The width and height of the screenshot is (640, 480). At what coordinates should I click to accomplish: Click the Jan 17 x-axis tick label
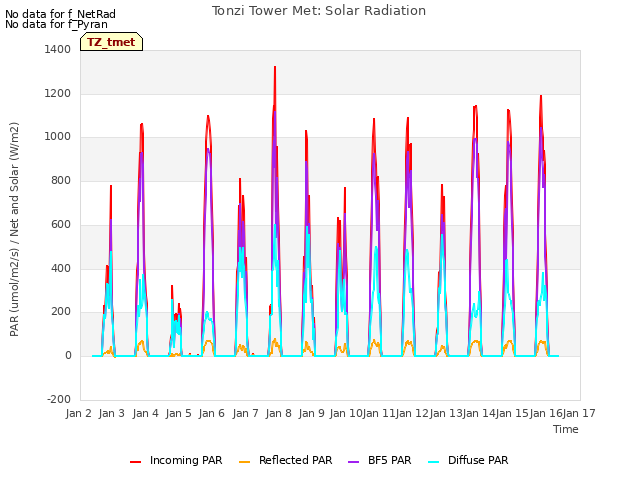579,413
